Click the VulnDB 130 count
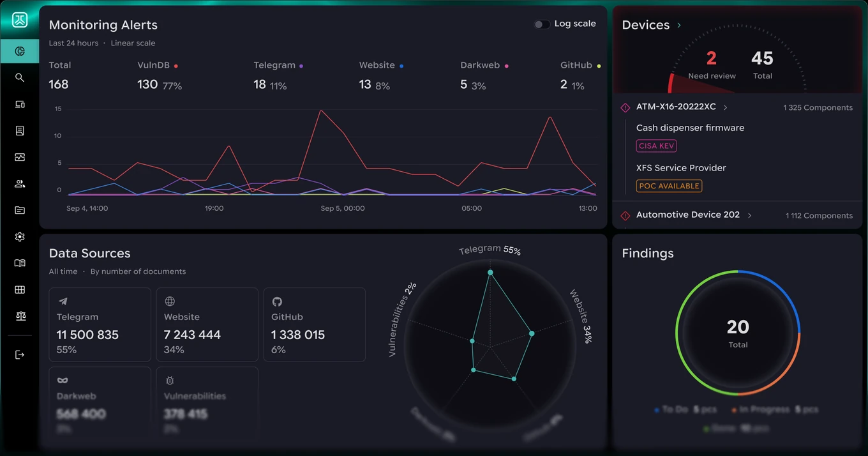This screenshot has width=868, height=456. pyautogui.click(x=147, y=84)
